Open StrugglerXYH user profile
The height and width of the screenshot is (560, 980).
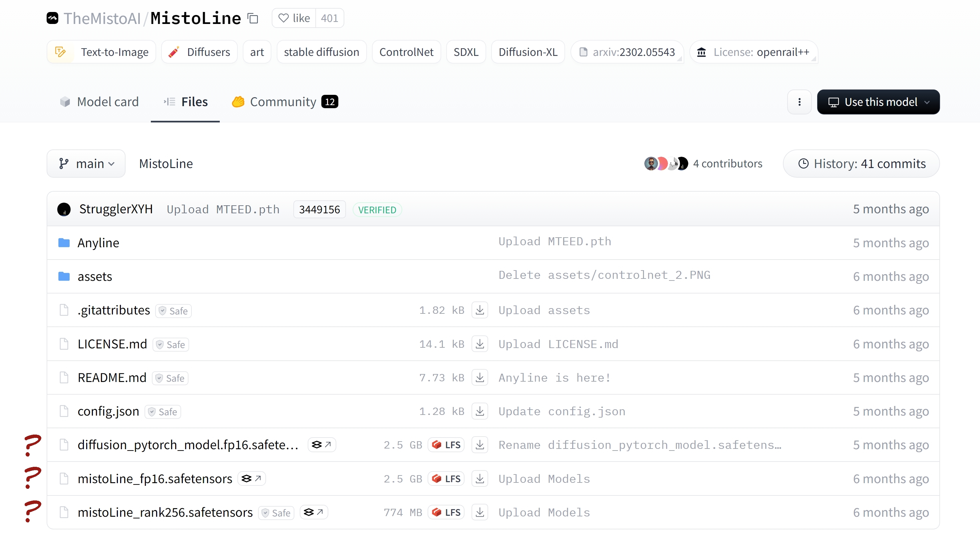coord(116,209)
